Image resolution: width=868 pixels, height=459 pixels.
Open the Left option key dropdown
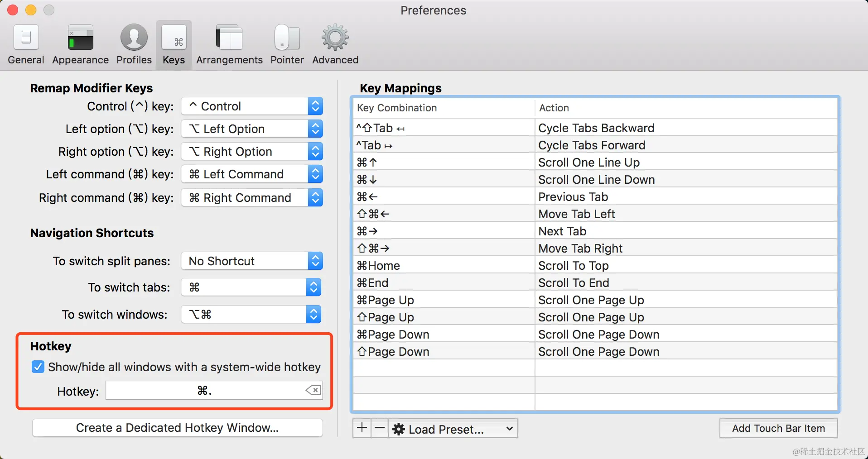pos(252,129)
